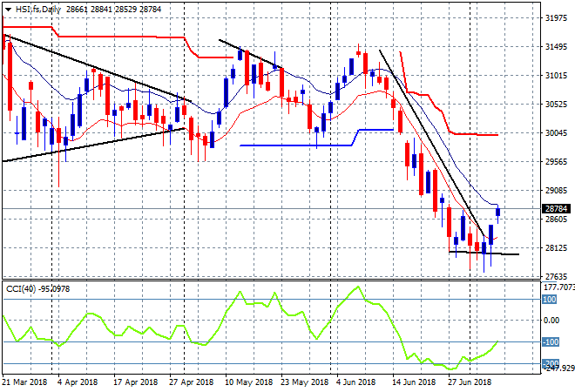575x392 pixels.
Task: Click the 30525 price axis label
Action: pyautogui.click(x=556, y=105)
